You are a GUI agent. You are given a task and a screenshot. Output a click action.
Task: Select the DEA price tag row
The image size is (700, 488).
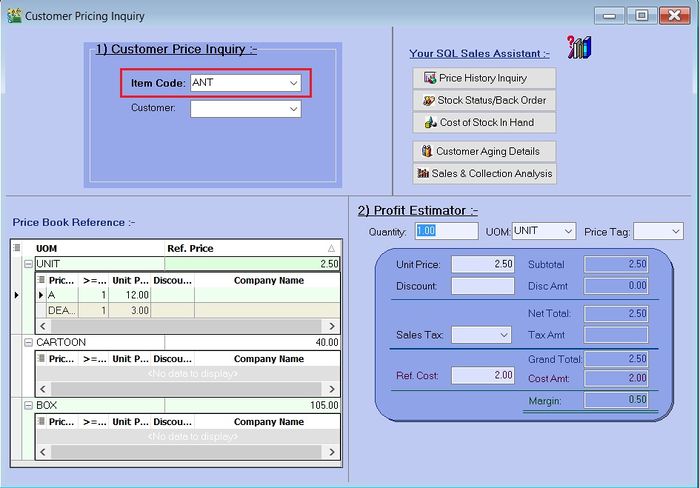62,311
